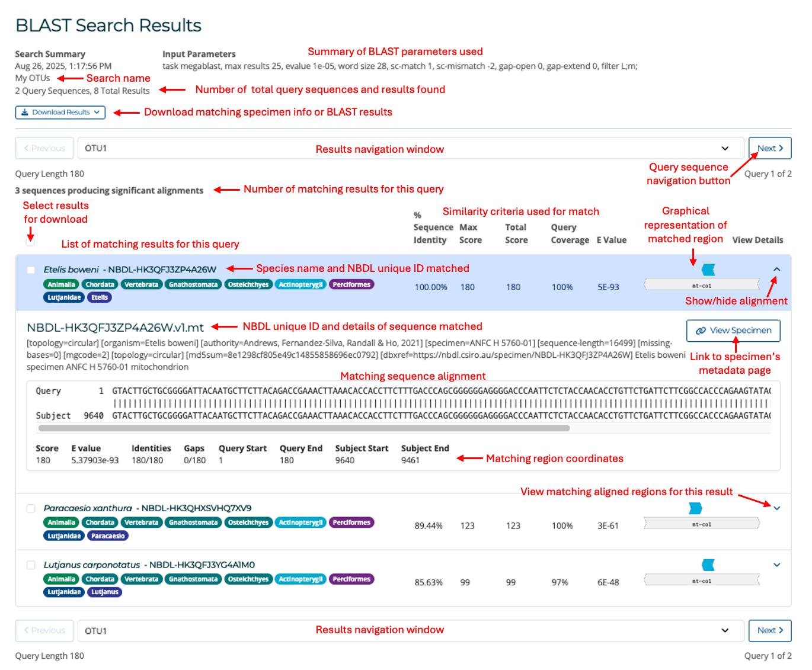Tick the checkbox for Etelis boweni result
The width and height of the screenshot is (812, 670).
tap(31, 270)
